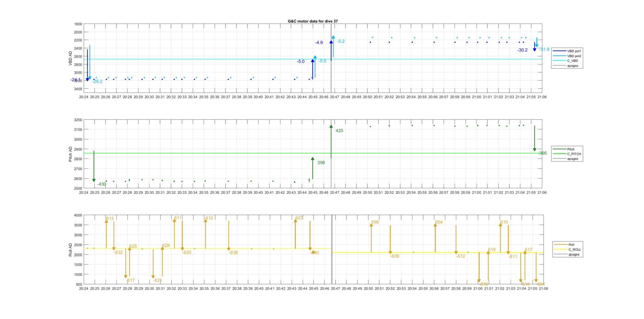
Task: Click the "-395" pitch annotation
Action: [542, 153]
